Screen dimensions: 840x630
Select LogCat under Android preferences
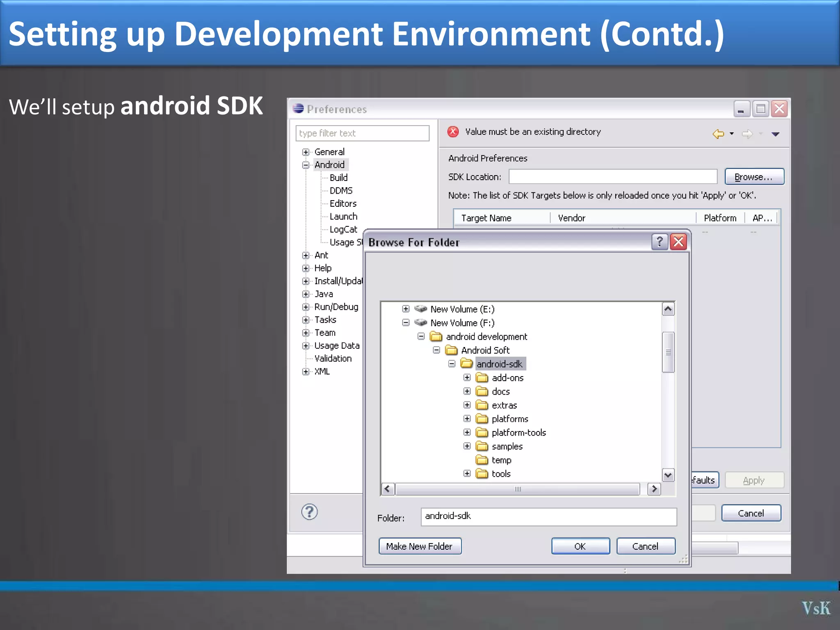[343, 229]
